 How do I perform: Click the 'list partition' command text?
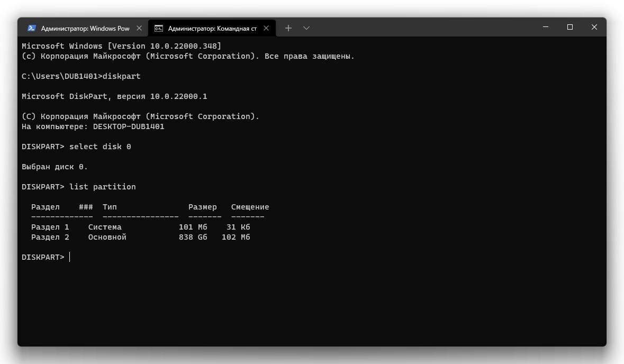tap(102, 186)
